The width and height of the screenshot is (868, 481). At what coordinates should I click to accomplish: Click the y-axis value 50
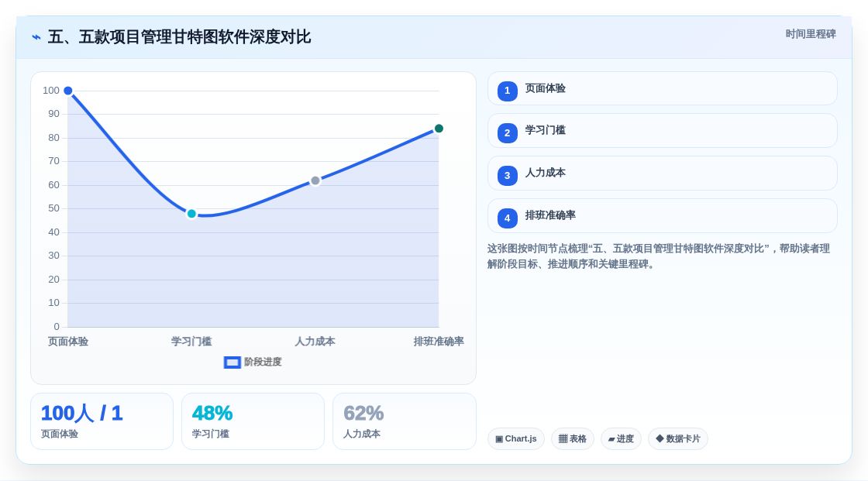(53, 208)
